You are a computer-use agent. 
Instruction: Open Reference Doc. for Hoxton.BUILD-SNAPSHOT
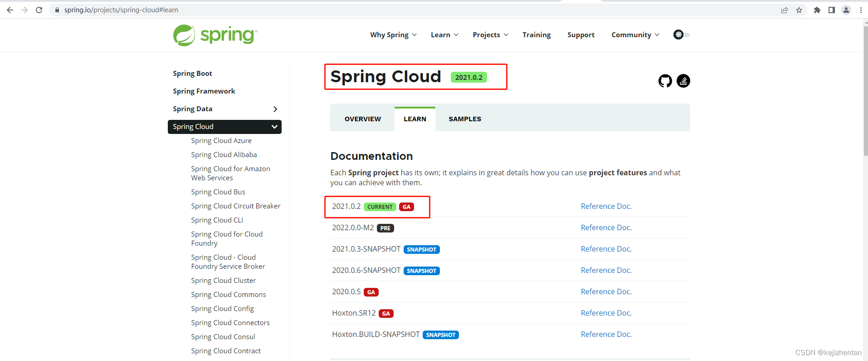pos(606,334)
